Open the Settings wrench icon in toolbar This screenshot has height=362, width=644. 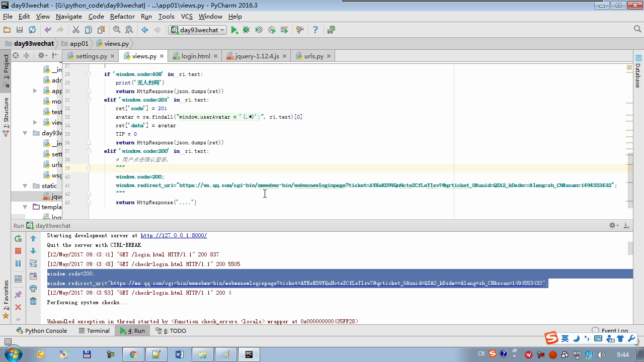click(300, 30)
